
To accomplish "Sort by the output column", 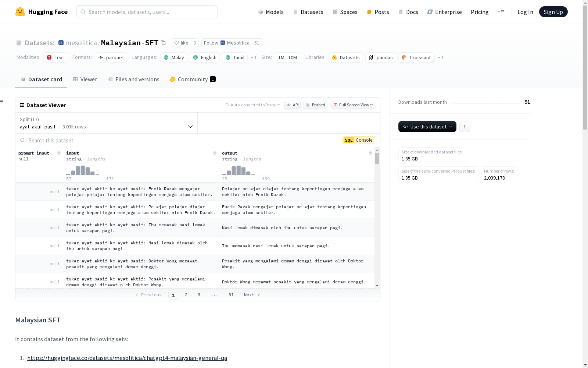I will click(370, 153).
